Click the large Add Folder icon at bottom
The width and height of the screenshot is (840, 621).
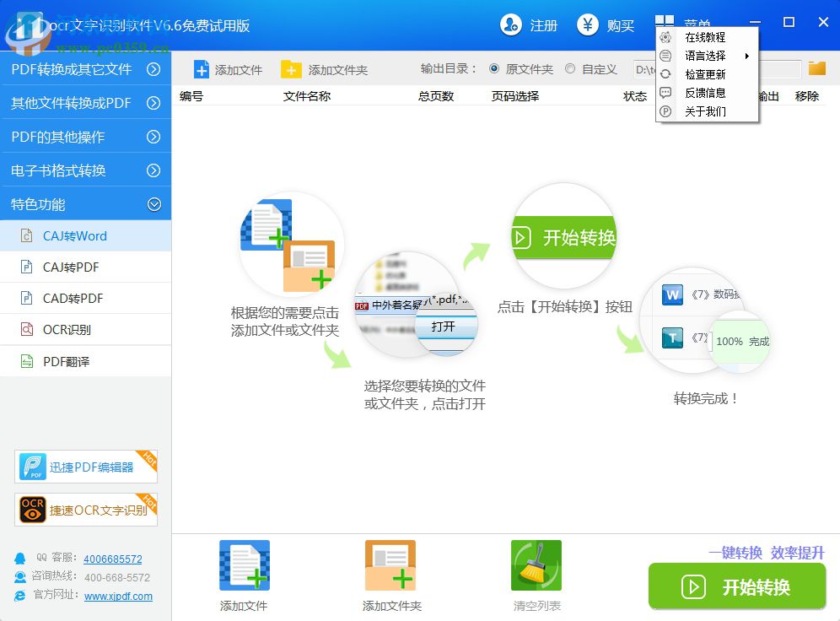click(390, 565)
